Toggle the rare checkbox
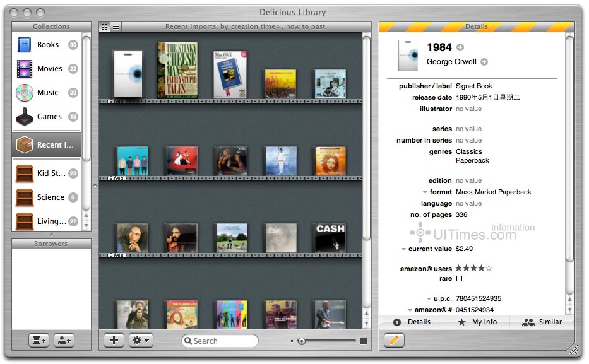This screenshot has height=364, width=589. click(459, 278)
